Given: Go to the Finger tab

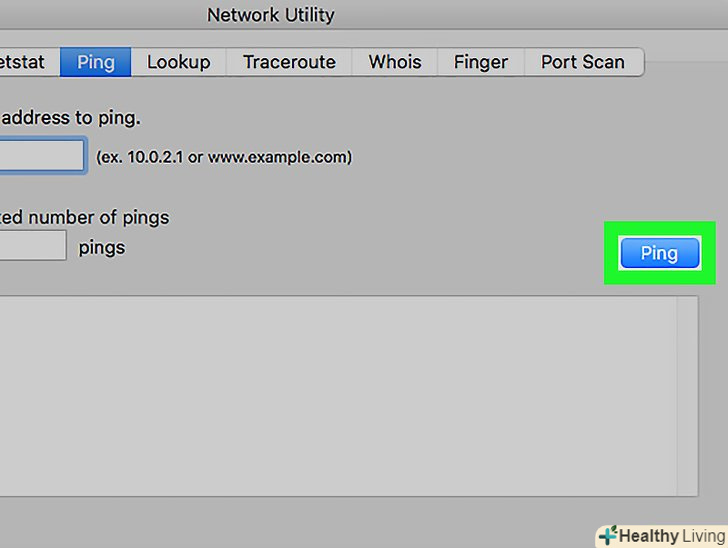Looking at the screenshot, I should click(481, 62).
